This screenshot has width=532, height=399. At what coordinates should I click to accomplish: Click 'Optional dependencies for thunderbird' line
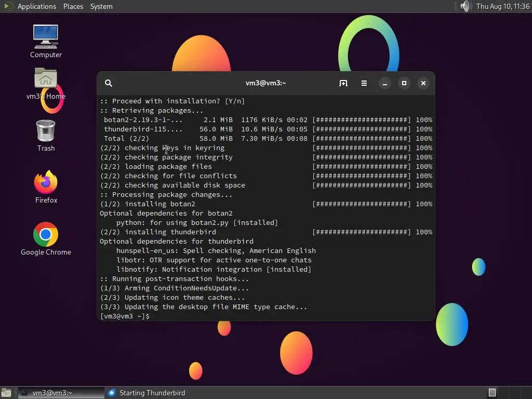(177, 241)
